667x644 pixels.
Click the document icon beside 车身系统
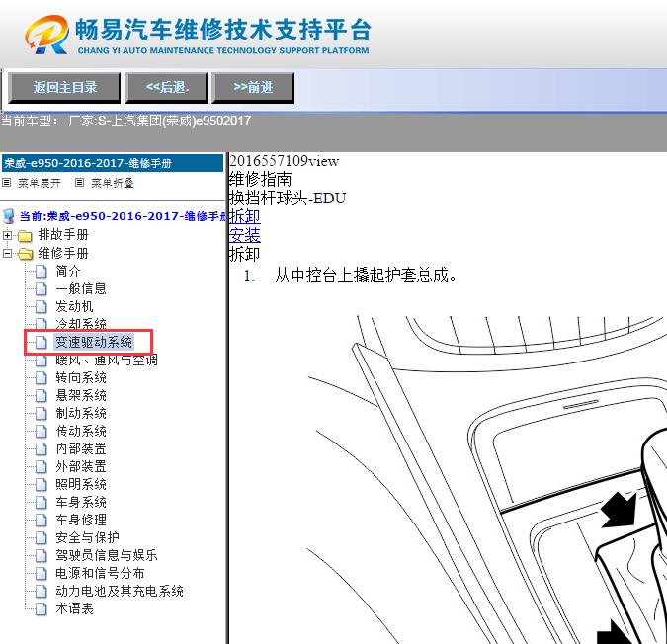[x=42, y=503]
